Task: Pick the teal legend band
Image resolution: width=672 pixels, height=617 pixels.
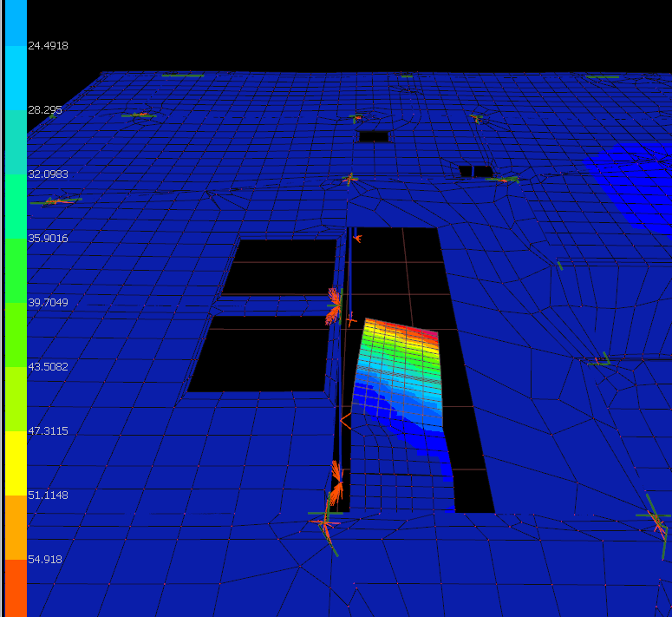Action: coord(16,142)
